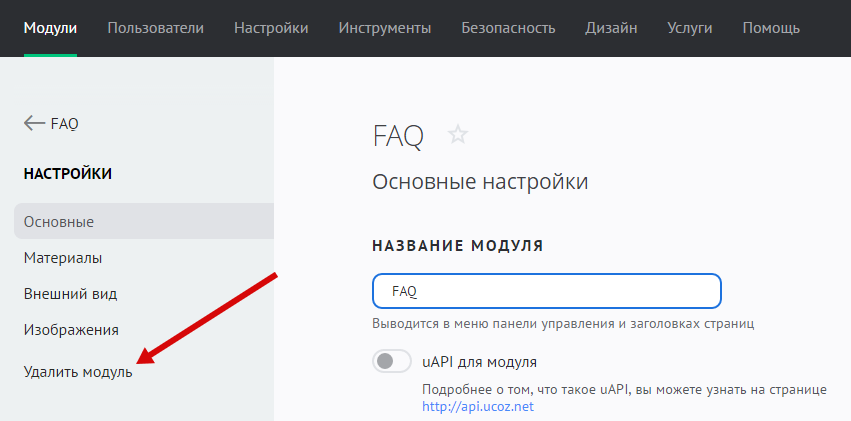Focus the Название модуля text field
The image size is (851, 421).
pos(546,291)
